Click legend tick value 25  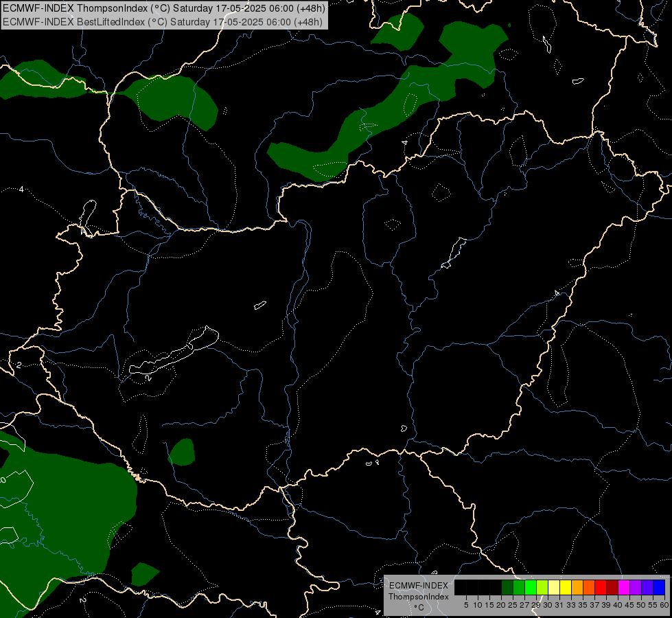tap(513, 605)
